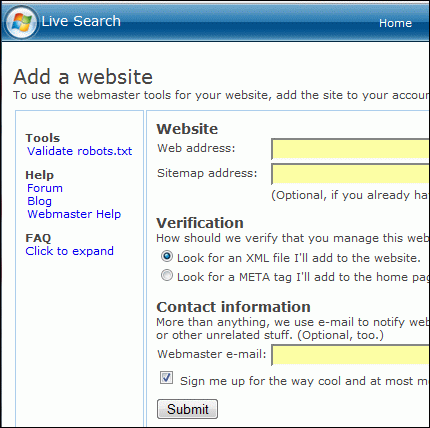Click the Tools sidebar heading
Screen dimensions: 430x428
pyautogui.click(x=43, y=138)
